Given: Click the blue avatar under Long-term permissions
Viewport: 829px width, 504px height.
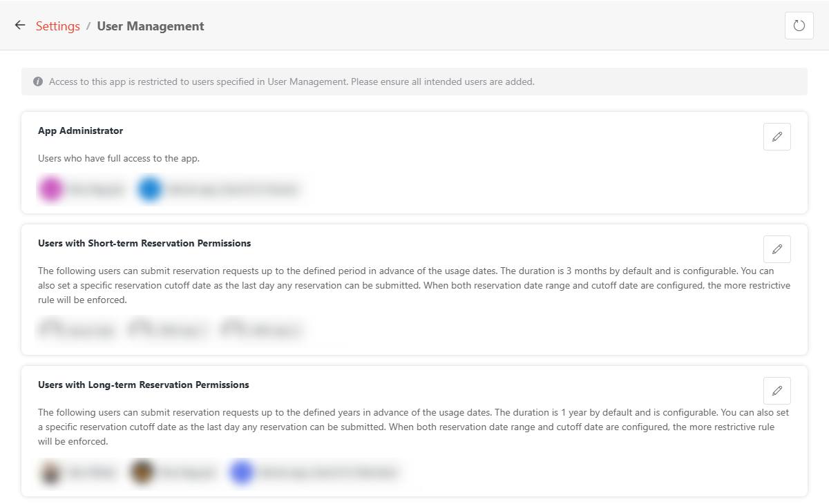Looking at the screenshot, I should (x=241, y=472).
